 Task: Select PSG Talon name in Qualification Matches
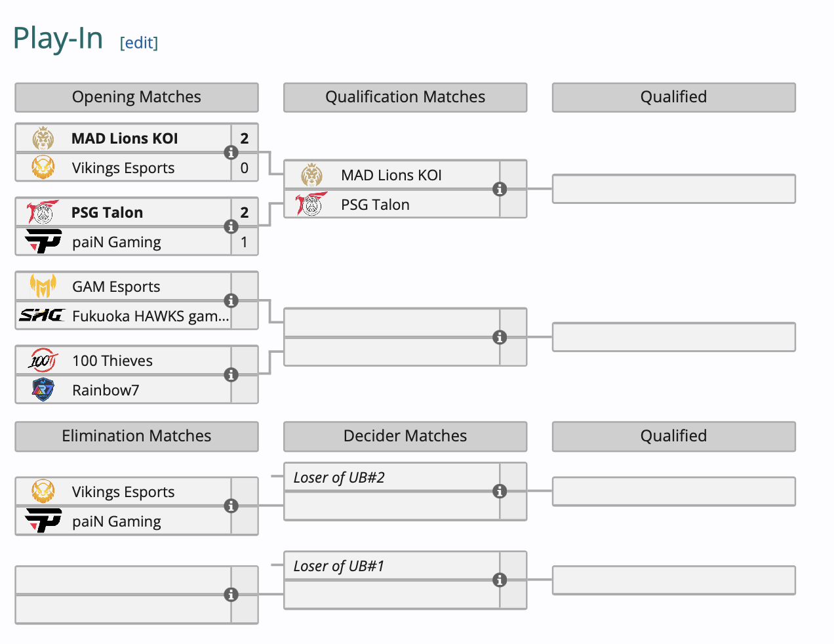point(375,205)
